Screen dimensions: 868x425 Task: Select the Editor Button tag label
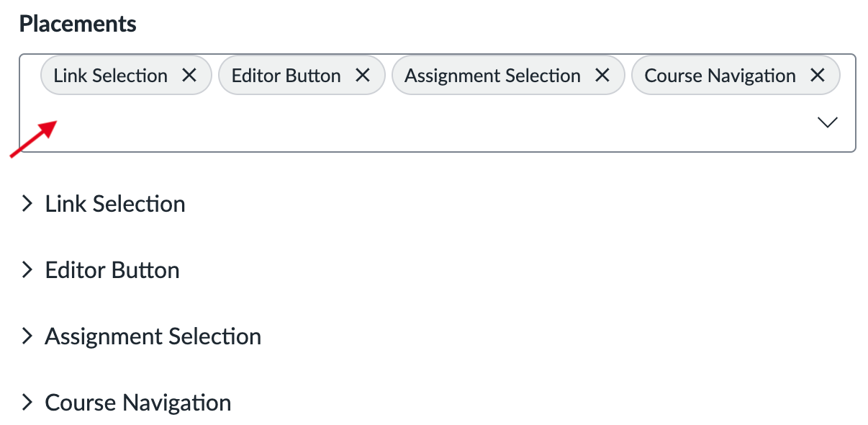(x=286, y=76)
